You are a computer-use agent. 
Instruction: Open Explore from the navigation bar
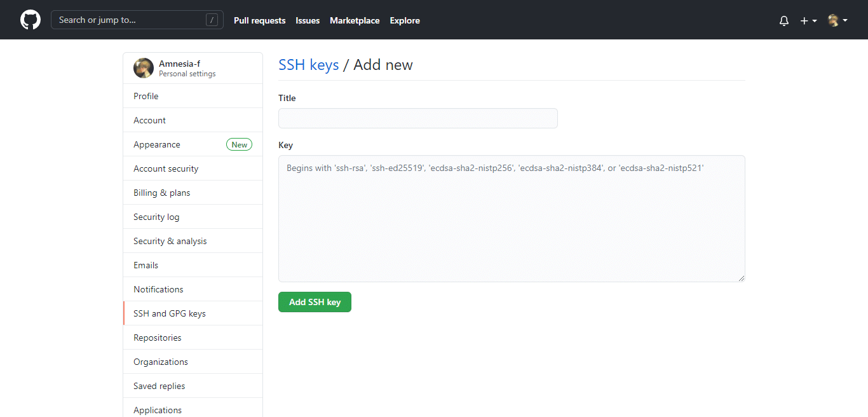(x=405, y=20)
